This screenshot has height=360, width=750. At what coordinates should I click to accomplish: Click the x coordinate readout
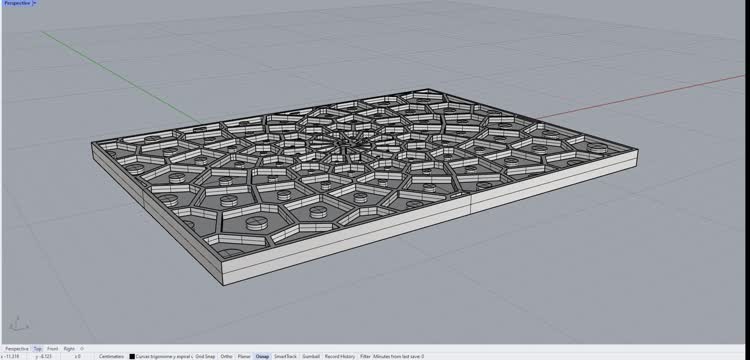click(x=10, y=357)
